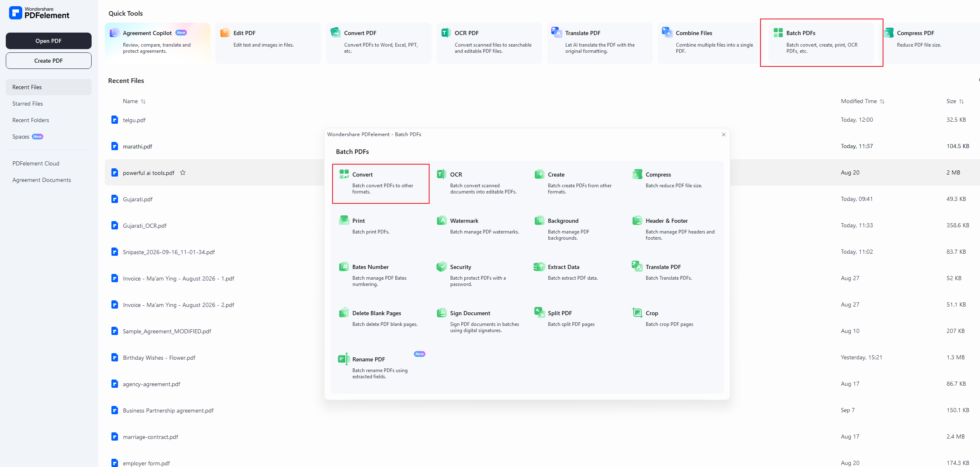Click the Combine Files icon
980x467 pixels.
[667, 32]
